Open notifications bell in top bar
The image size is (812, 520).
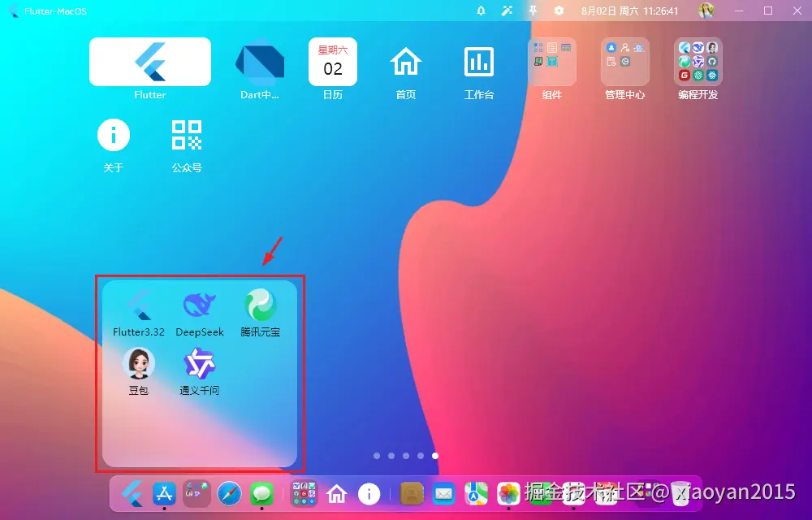(x=481, y=11)
